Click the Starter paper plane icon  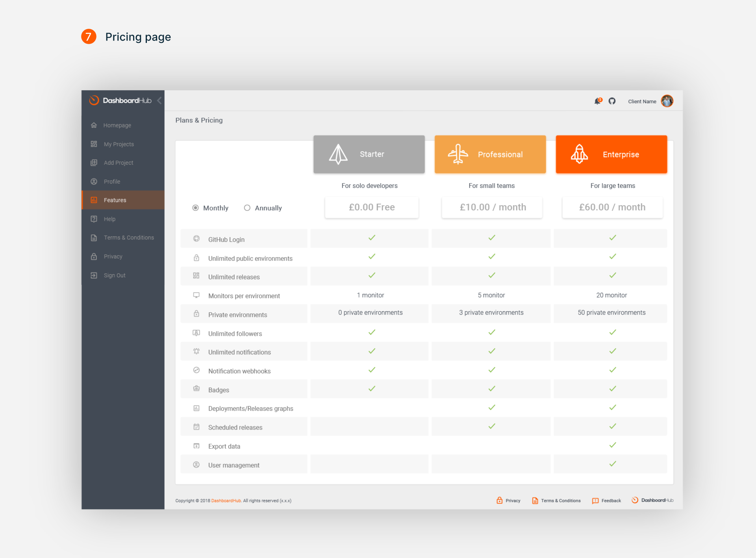point(338,154)
